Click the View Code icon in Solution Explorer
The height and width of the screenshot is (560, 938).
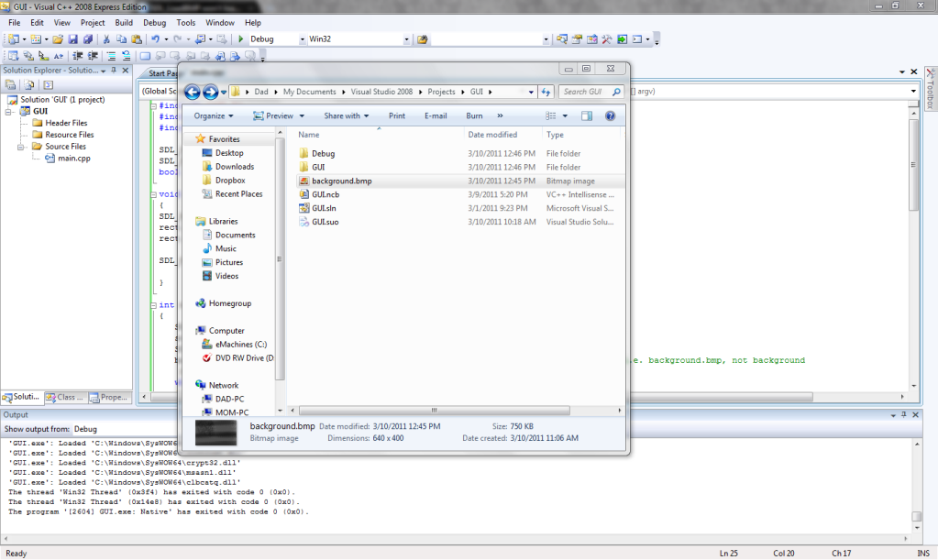tap(49, 85)
